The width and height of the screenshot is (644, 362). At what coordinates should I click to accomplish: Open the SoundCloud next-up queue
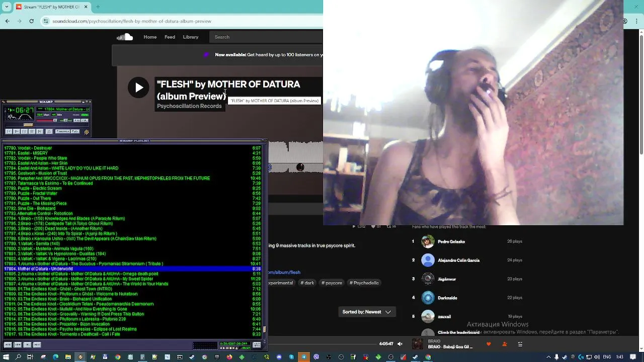tap(520, 344)
